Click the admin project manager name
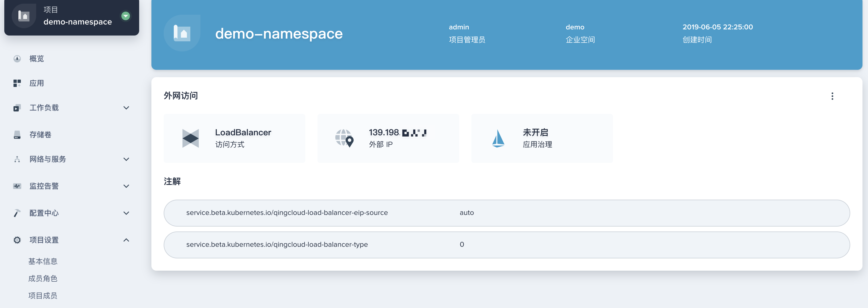 [459, 27]
